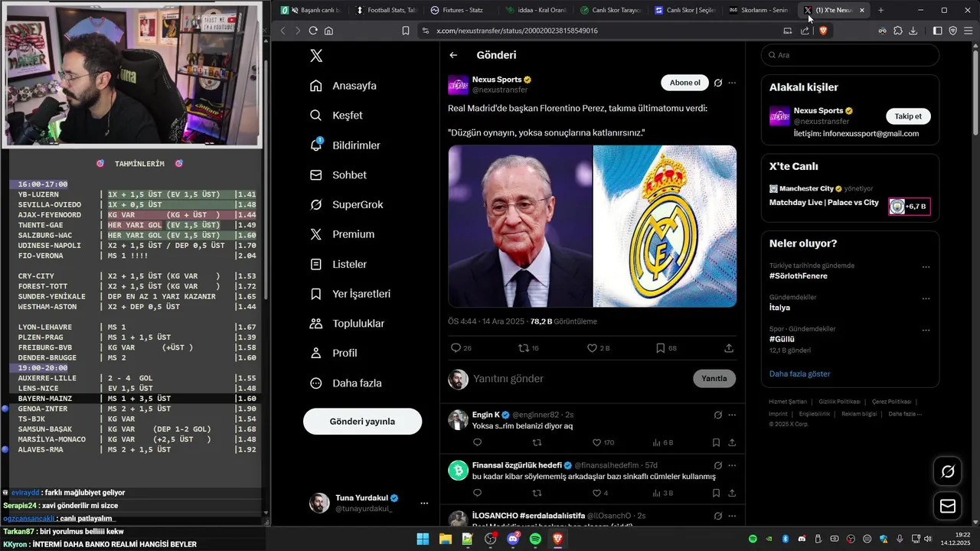The image size is (980, 551).
Task: Like the Nexus Sports post
Action: (x=598, y=348)
